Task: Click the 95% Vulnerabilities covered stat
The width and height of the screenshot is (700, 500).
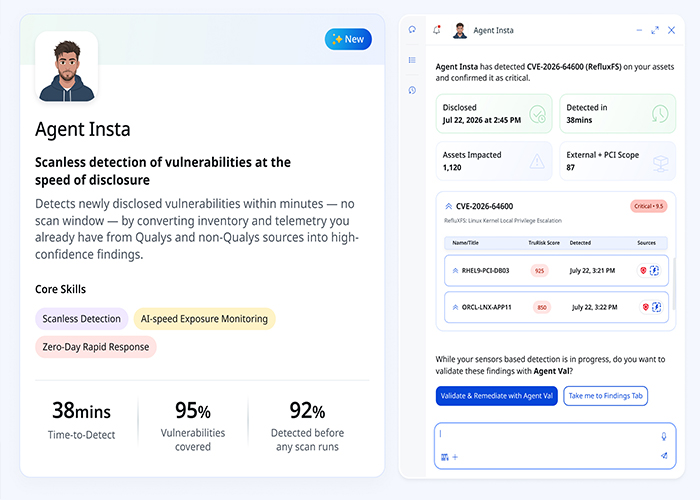Action: coord(192,425)
